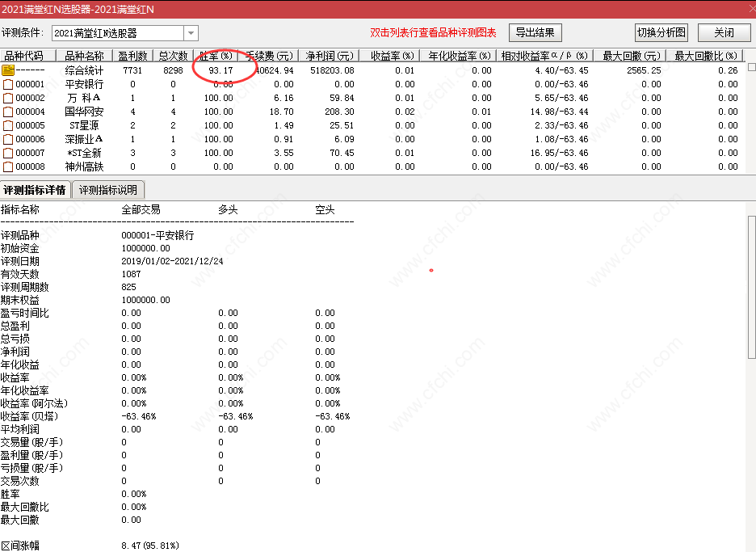Sort by the 品种代码 column header

28,56
